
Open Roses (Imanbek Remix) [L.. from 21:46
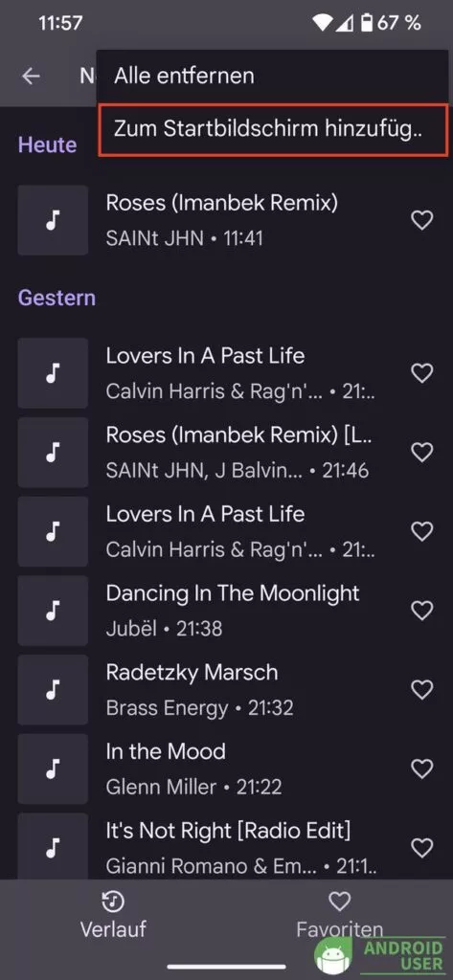click(238, 452)
